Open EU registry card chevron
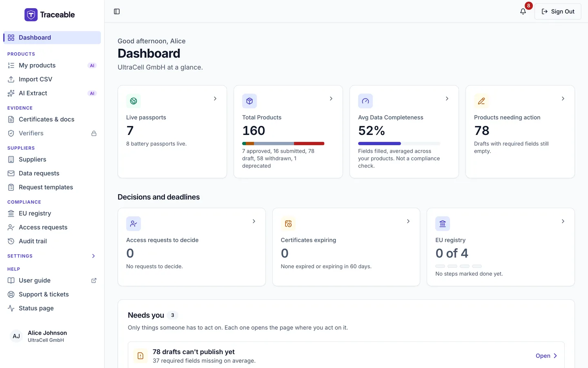The width and height of the screenshot is (588, 368). click(x=563, y=221)
